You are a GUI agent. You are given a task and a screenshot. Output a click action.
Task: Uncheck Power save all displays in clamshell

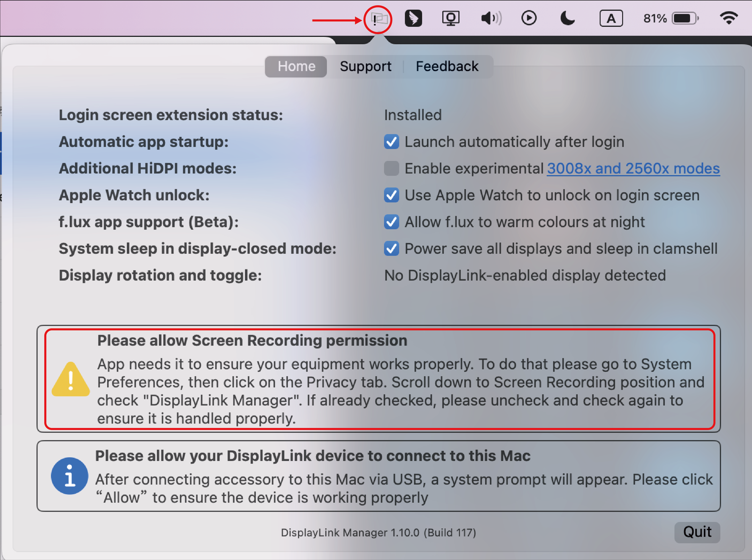[x=391, y=248]
